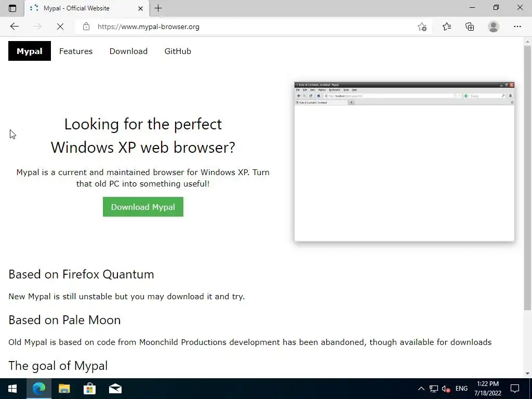532x399 pixels.
Task: Go back with the back arrow
Action: coord(14,26)
